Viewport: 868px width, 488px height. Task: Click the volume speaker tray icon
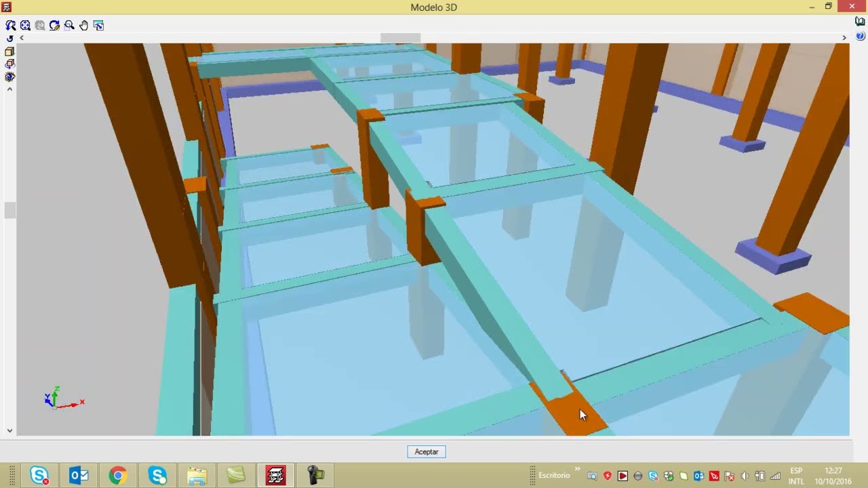(745, 476)
